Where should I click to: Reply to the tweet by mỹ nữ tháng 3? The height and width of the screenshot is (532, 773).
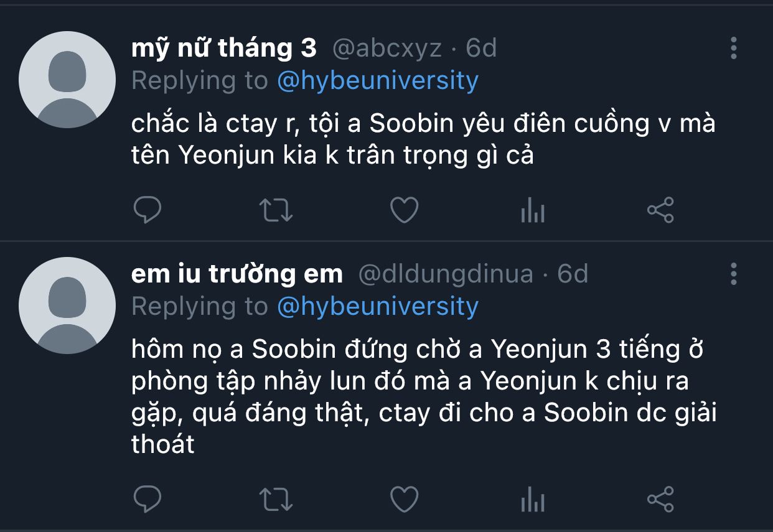pos(148,210)
